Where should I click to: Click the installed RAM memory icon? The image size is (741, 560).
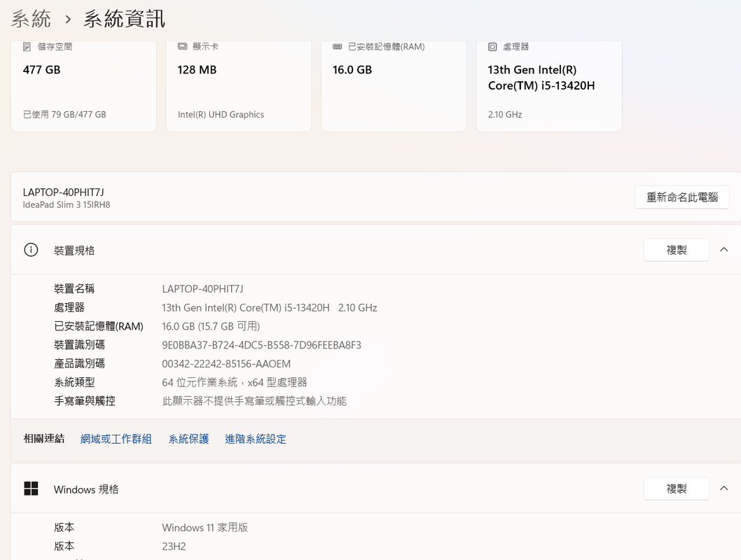pyautogui.click(x=338, y=46)
